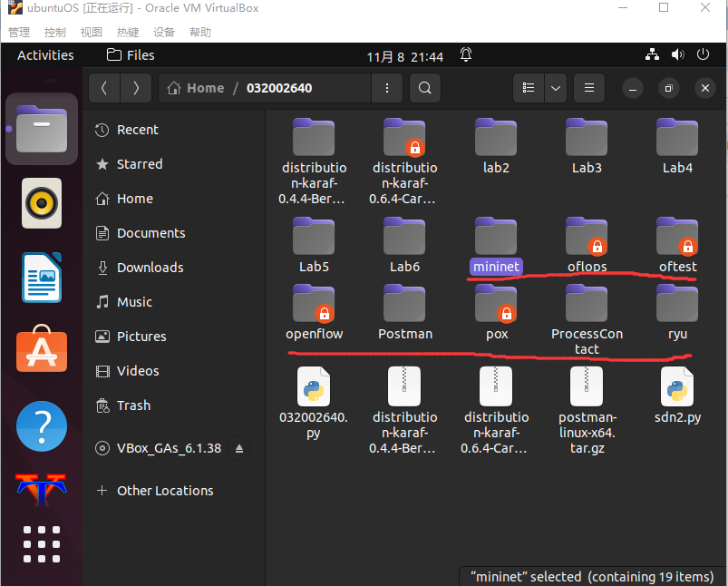Viewport: 728px width, 586px height.
Task: Open Recent in the sidebar
Action: click(x=174, y=130)
